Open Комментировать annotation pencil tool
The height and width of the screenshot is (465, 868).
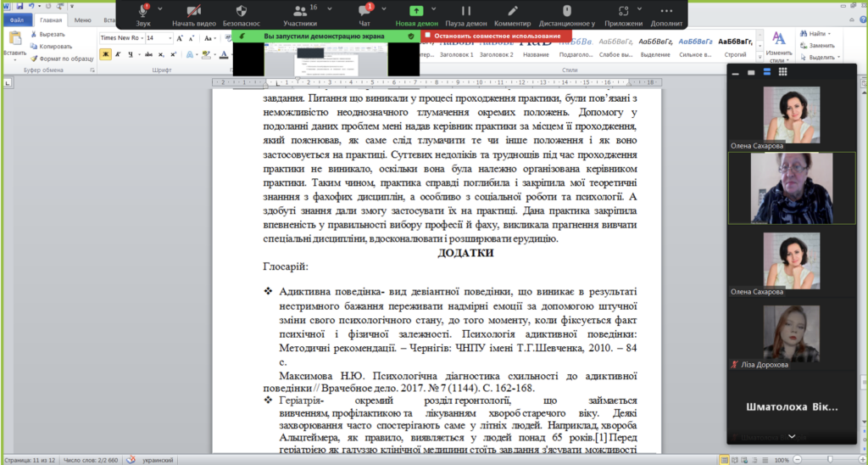pos(513,15)
